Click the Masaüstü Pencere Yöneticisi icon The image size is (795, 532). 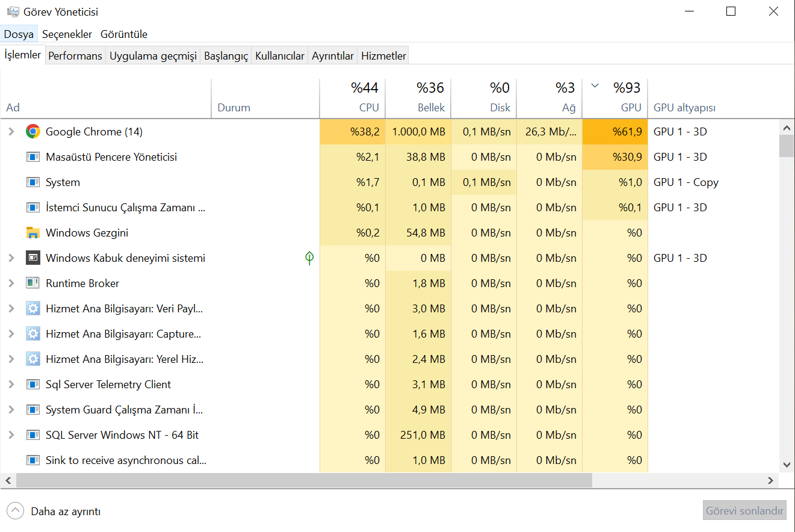click(33, 157)
